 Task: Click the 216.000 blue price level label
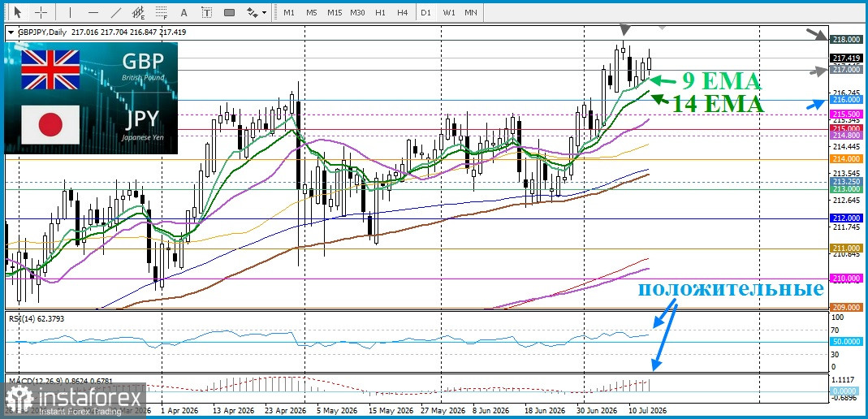(845, 100)
